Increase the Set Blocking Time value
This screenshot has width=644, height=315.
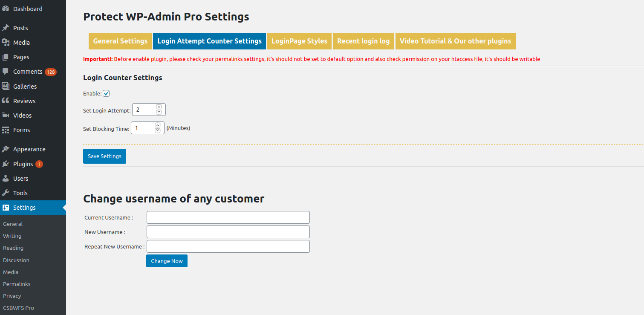[158, 125]
